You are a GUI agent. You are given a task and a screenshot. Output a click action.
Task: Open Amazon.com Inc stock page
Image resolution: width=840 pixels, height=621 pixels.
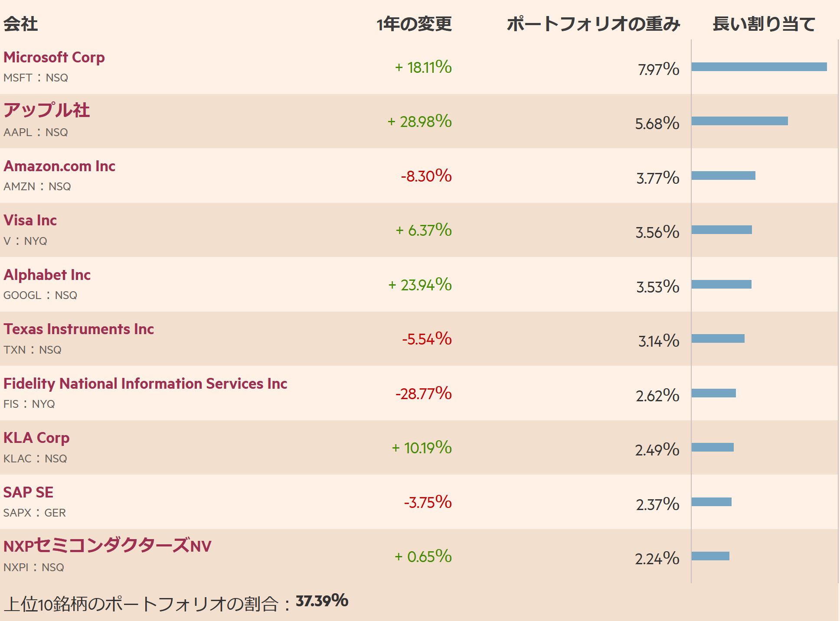[x=59, y=166]
